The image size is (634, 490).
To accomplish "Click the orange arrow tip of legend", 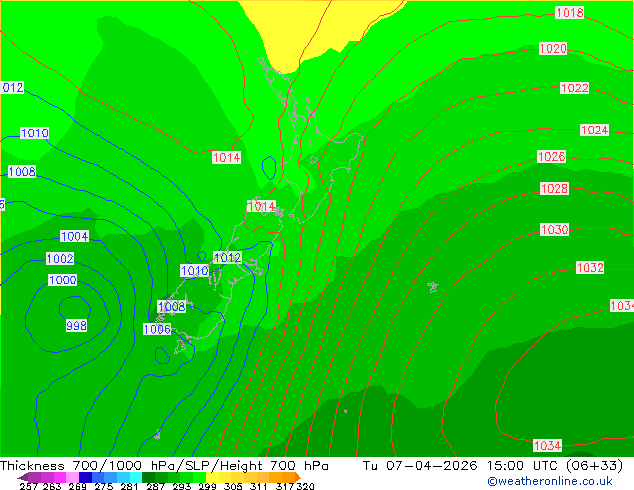I will click(x=298, y=477).
